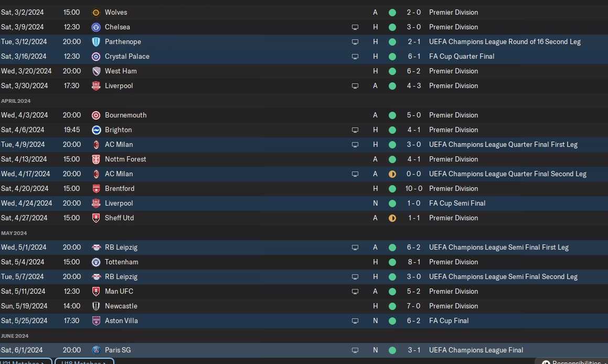Viewport: 608px width, 364px height.
Task: Click the Paris SG club crest
Action: (x=95, y=350)
